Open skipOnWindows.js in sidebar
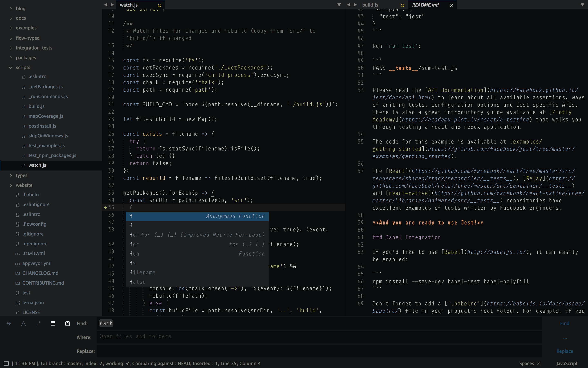588x368 pixels. [x=48, y=136]
